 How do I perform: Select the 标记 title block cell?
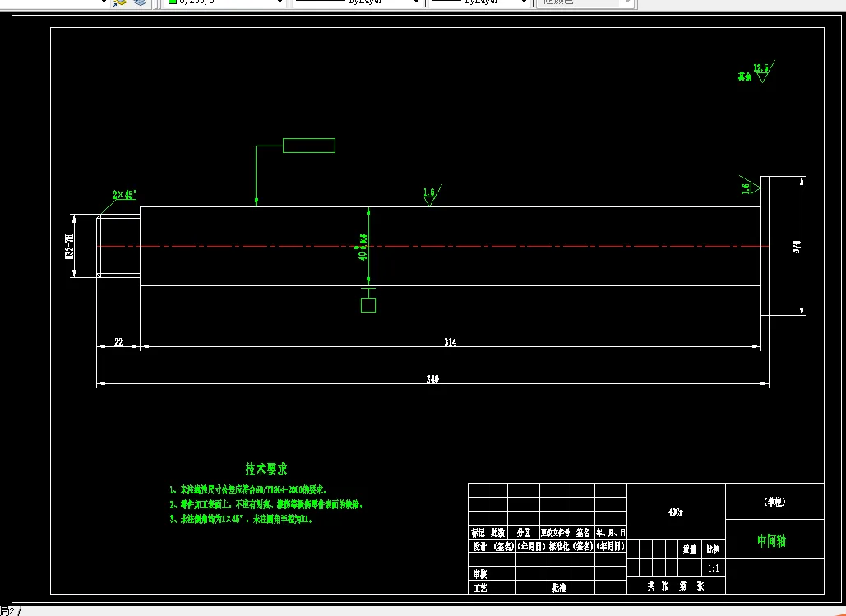(478, 533)
